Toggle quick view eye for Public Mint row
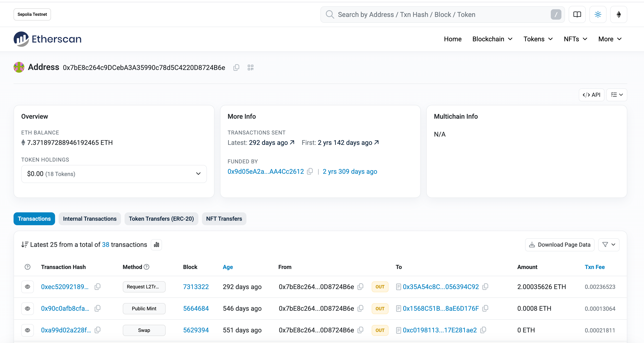The height and width of the screenshot is (343, 644). coord(28,308)
